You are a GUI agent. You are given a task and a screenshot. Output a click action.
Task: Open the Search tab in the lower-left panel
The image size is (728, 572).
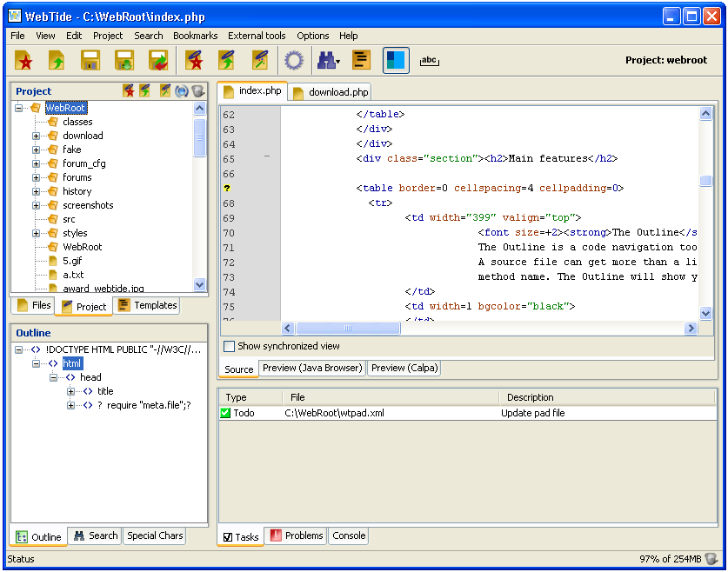coord(96,535)
